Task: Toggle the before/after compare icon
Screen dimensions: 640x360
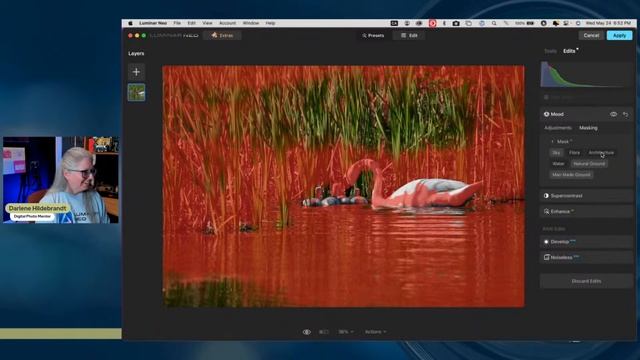Action: [x=324, y=332]
